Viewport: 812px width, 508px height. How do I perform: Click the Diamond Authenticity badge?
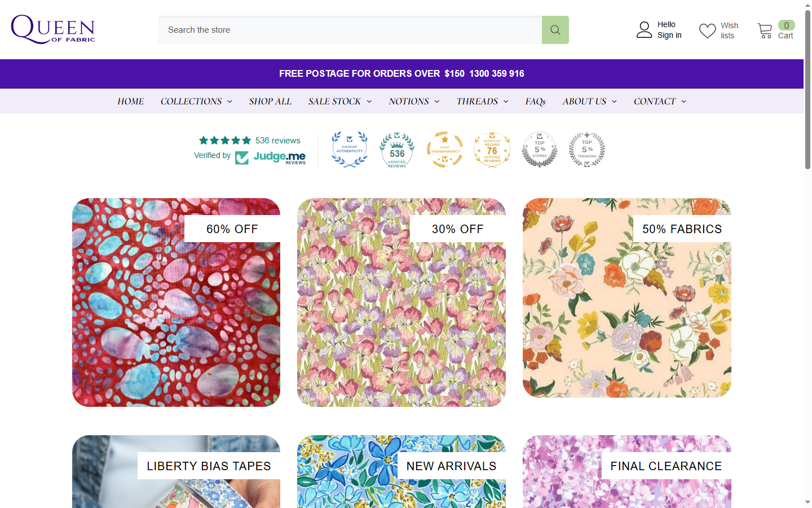(350, 150)
